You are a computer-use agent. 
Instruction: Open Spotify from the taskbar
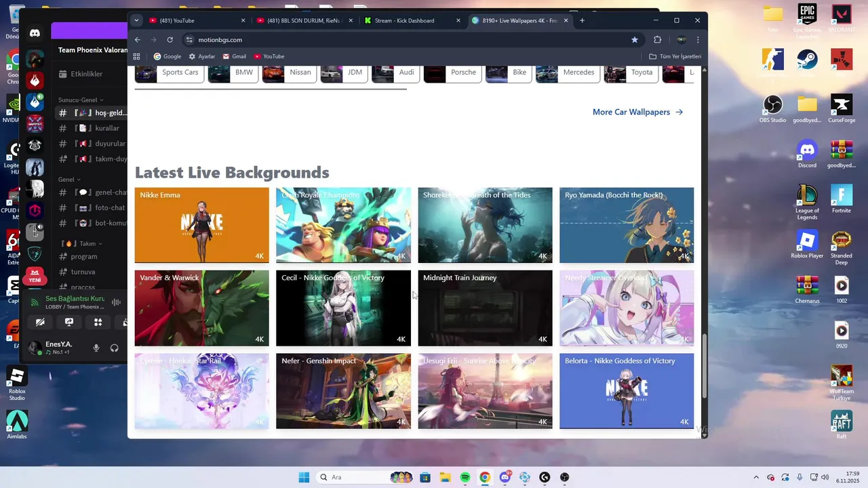(x=465, y=477)
